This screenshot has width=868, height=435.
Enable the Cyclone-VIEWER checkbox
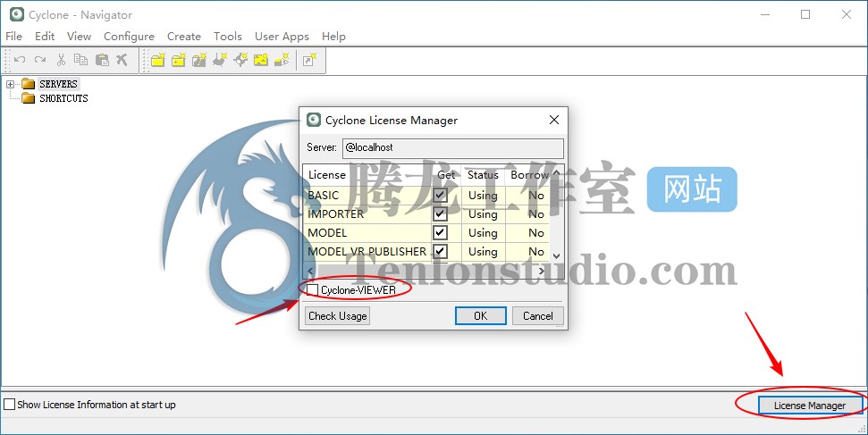pyautogui.click(x=313, y=290)
